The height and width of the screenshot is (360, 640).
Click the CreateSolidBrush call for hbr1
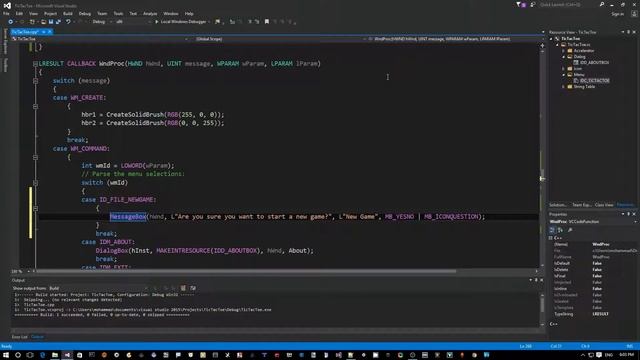tap(135, 115)
